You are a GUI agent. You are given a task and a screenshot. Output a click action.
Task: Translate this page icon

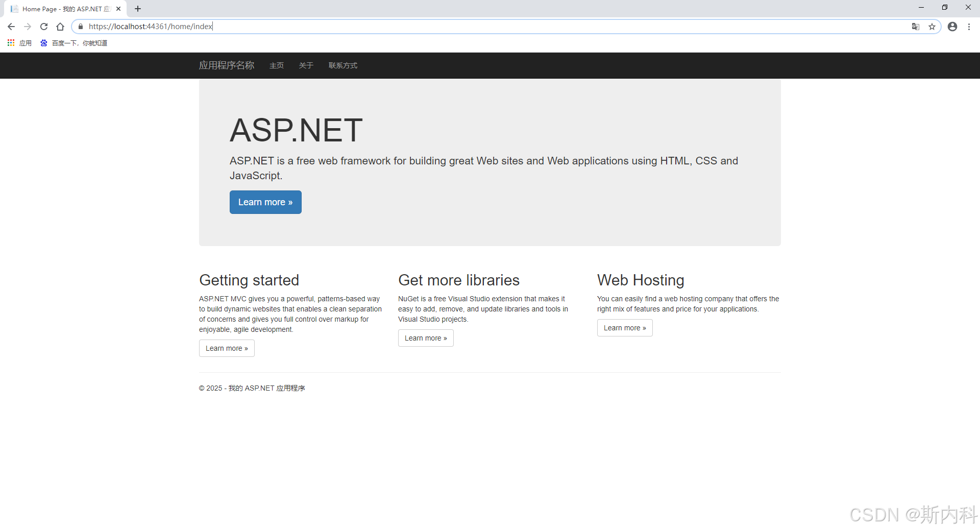click(x=916, y=27)
